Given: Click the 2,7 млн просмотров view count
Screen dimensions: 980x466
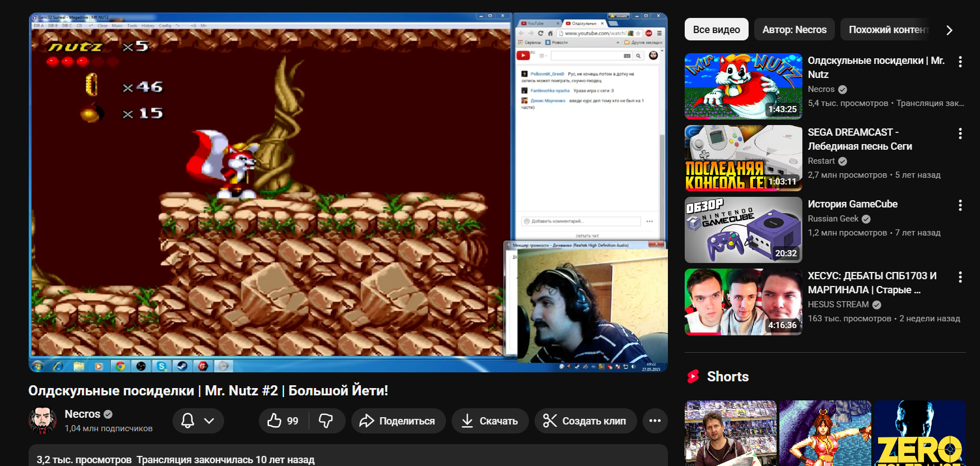Looking at the screenshot, I should click(847, 175).
